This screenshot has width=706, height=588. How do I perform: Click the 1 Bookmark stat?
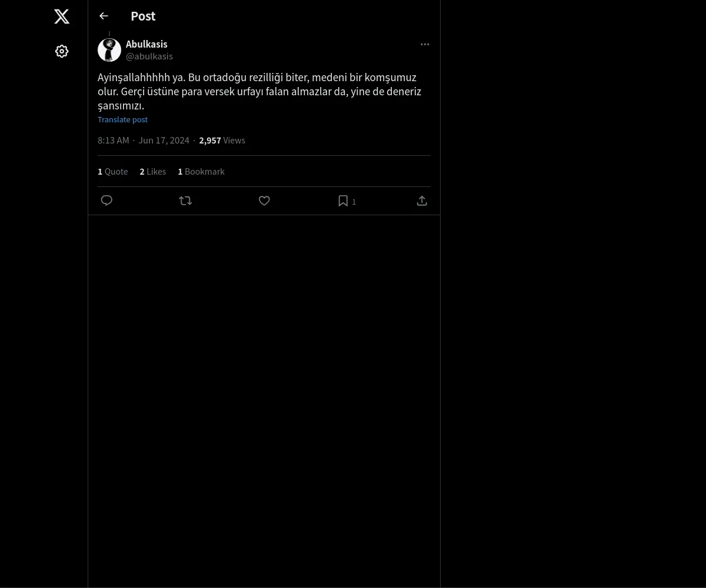click(x=201, y=172)
